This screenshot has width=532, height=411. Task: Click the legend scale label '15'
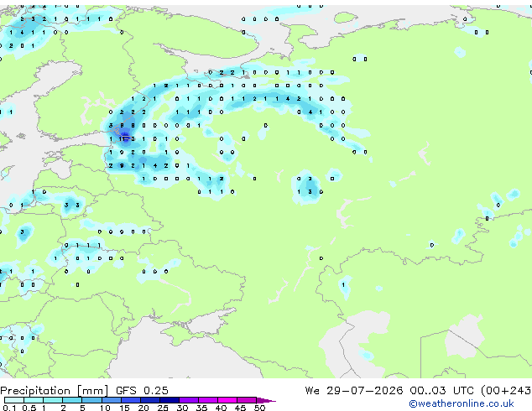pyautogui.click(x=124, y=408)
